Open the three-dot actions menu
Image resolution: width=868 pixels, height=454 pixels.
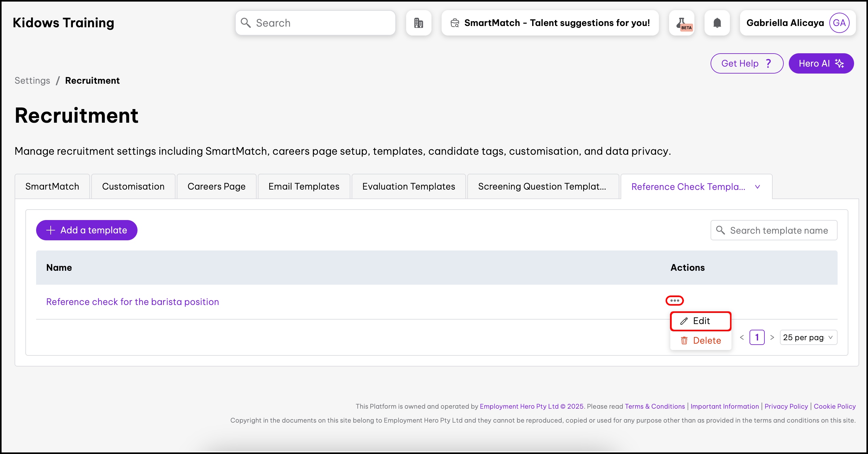pyautogui.click(x=674, y=301)
